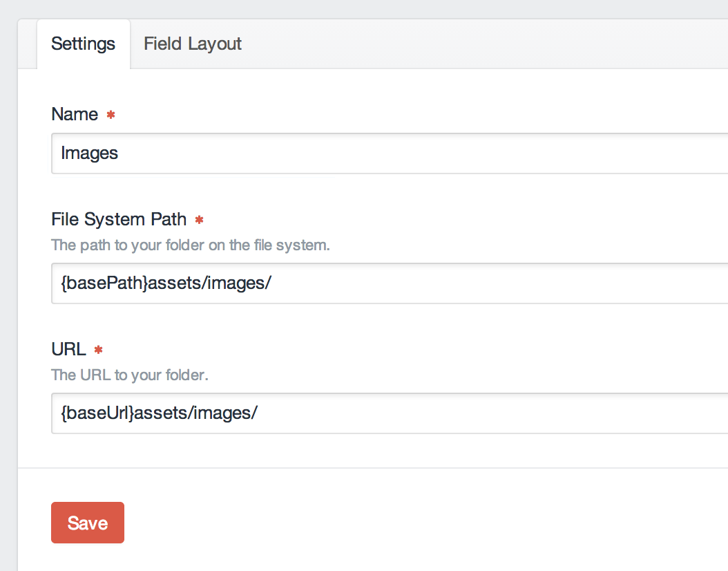The image size is (728, 571).
Task: Click the URL field label
Action: tap(68, 350)
